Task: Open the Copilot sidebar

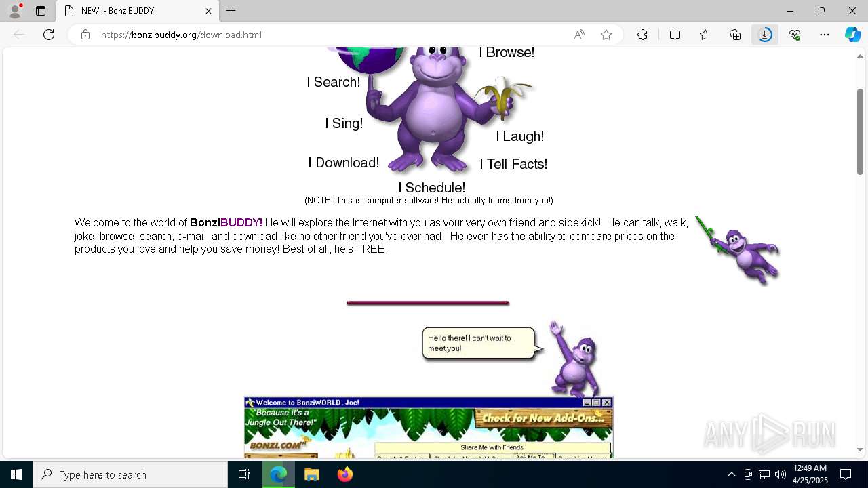Action: pyautogui.click(x=852, y=35)
